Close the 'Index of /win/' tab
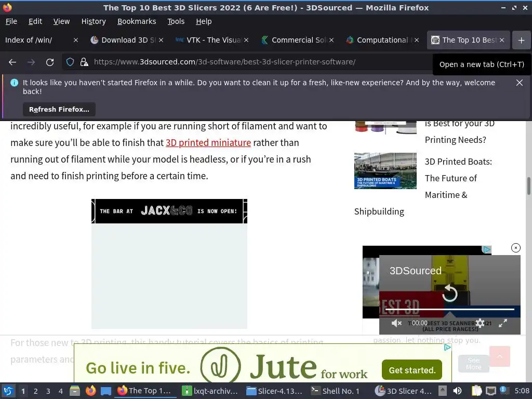Viewport: 532px width, 399px height. pos(76,40)
